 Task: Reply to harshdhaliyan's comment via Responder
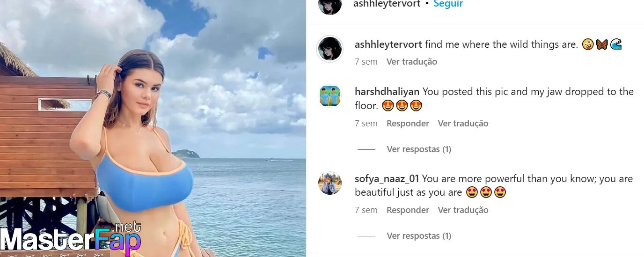pyautogui.click(x=408, y=124)
